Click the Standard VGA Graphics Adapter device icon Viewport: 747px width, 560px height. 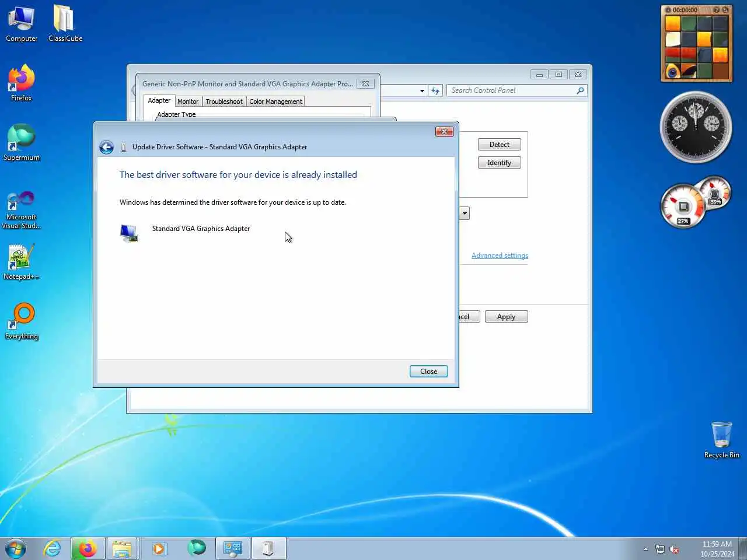tap(129, 233)
